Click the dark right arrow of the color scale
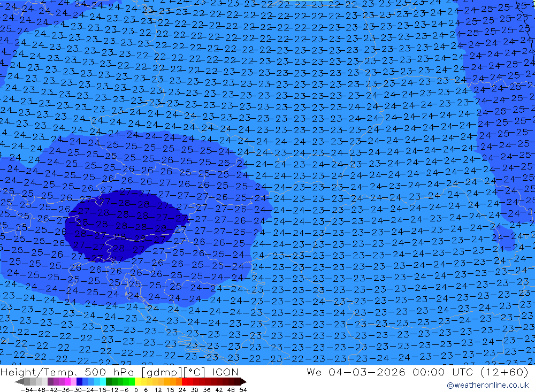The width and height of the screenshot is (535, 392). [x=243, y=382]
